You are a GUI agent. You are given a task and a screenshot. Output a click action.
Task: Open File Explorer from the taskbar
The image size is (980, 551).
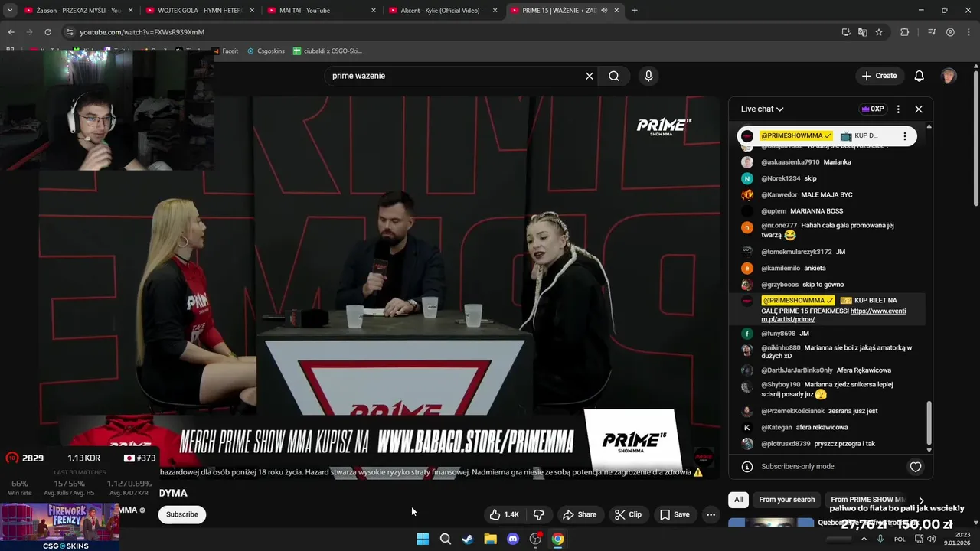click(490, 539)
